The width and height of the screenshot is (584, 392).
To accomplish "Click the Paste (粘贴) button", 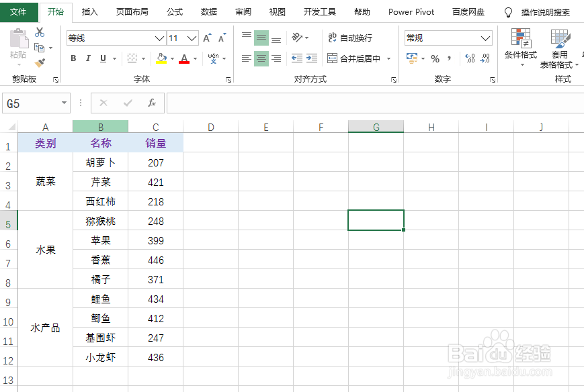I will tap(18, 46).
